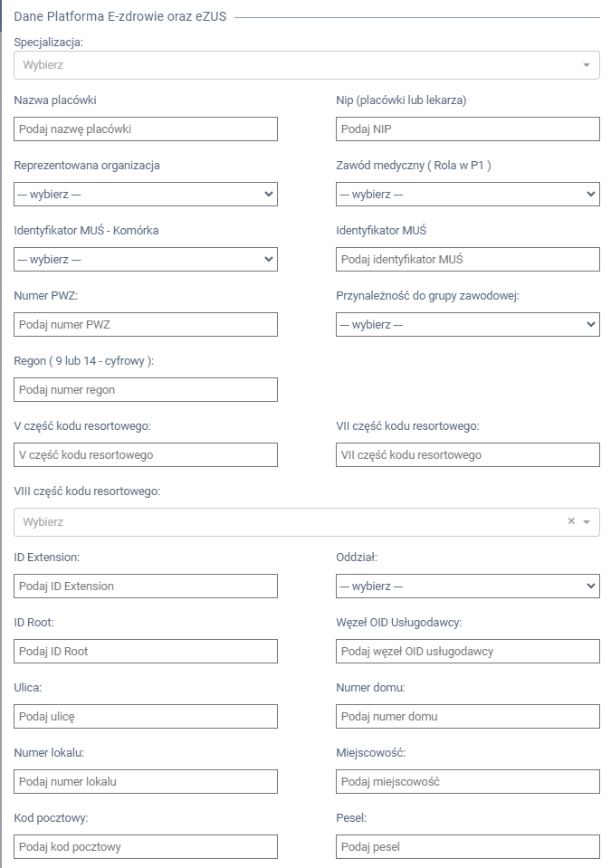Click the Regon number input field

click(x=146, y=390)
